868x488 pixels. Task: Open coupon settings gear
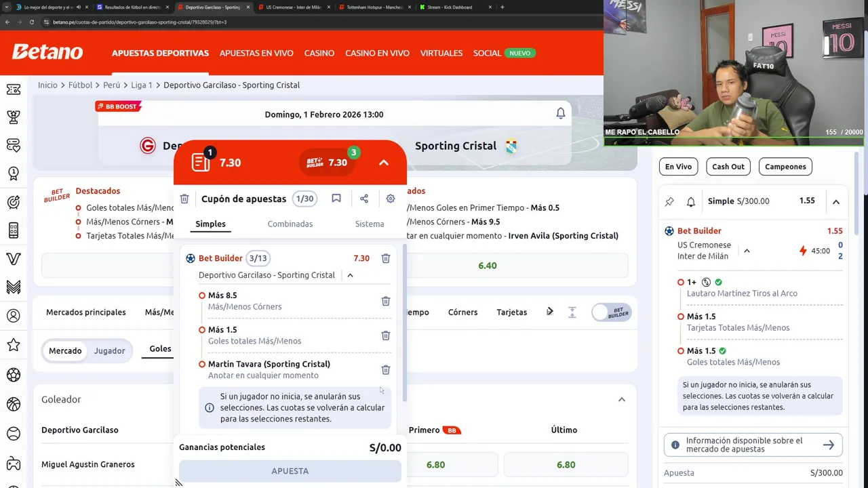click(391, 199)
